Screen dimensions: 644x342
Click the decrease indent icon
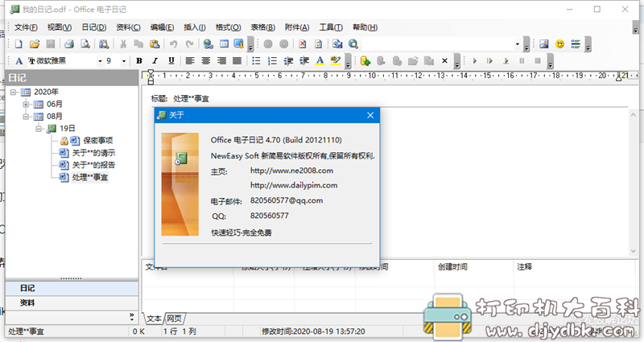pos(288,61)
